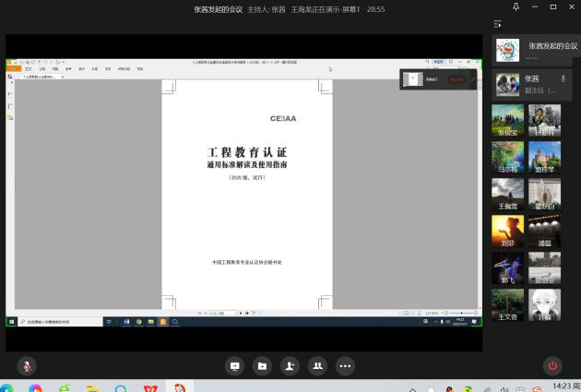Unmute the microphone in the meeting bar
581x392 pixels.
(x=28, y=365)
